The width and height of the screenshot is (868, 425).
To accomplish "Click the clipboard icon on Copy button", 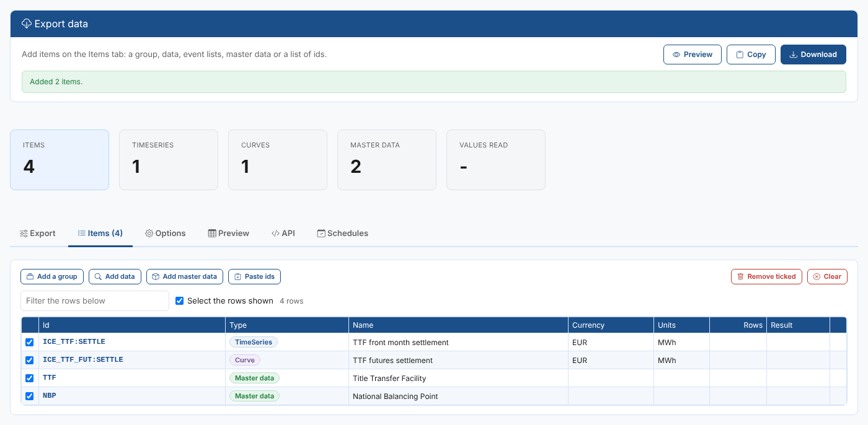I will [740, 55].
